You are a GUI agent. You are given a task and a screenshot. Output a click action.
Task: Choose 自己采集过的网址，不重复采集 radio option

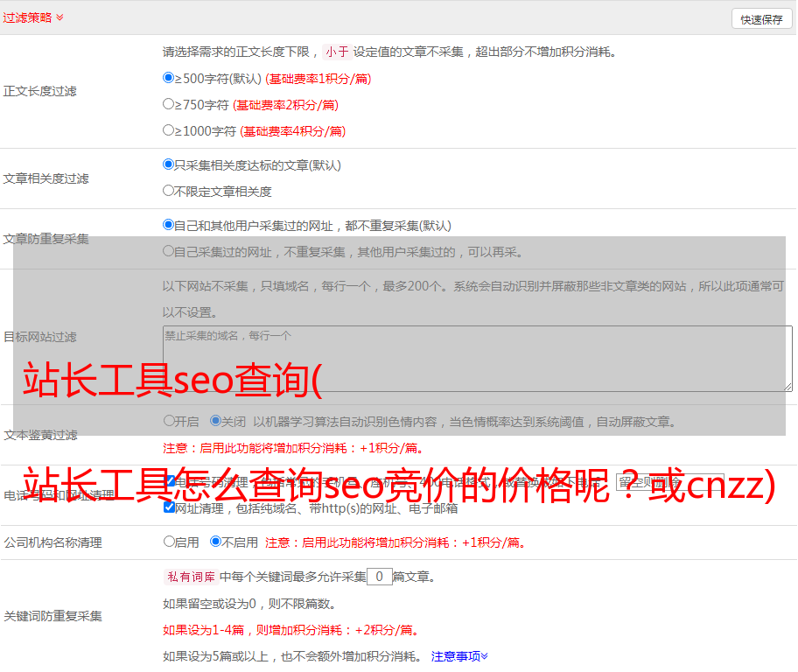[169, 251]
